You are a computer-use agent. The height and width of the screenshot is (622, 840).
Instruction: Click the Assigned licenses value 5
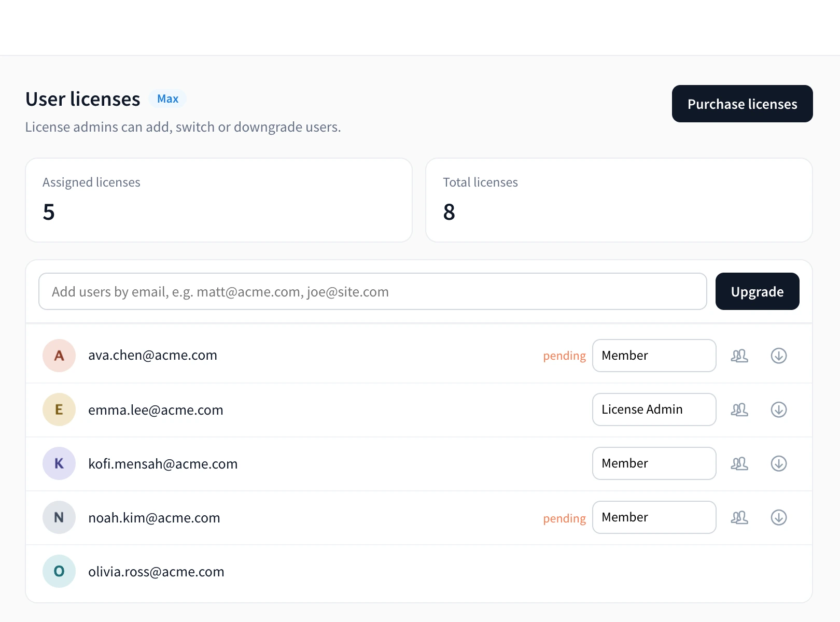[x=49, y=212]
